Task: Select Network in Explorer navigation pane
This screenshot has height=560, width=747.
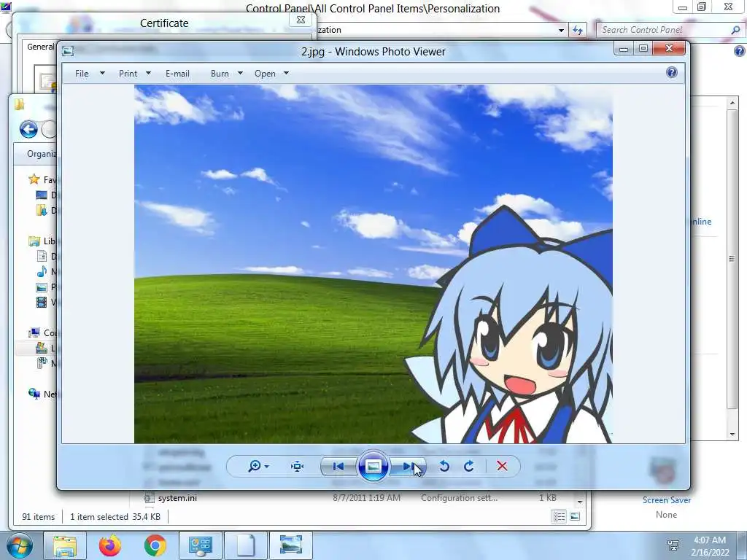Action: click(42, 394)
